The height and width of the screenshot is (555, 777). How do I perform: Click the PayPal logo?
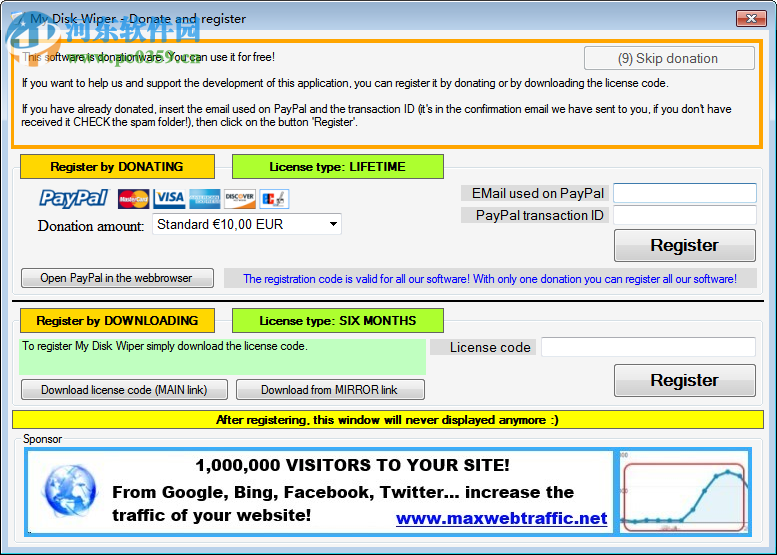(x=73, y=198)
